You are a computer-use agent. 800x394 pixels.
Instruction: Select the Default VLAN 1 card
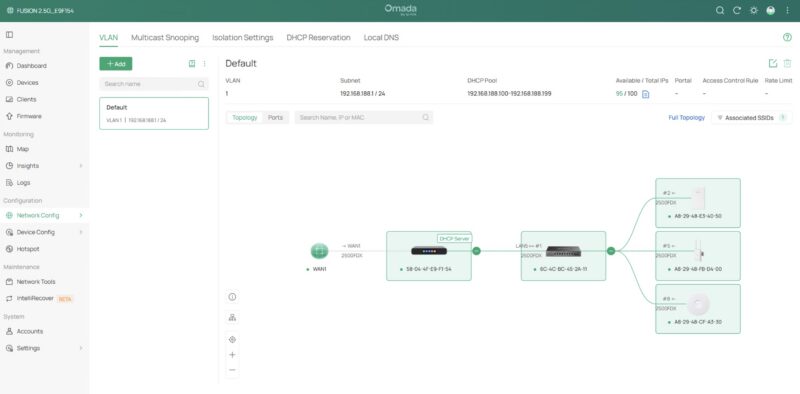(x=154, y=113)
